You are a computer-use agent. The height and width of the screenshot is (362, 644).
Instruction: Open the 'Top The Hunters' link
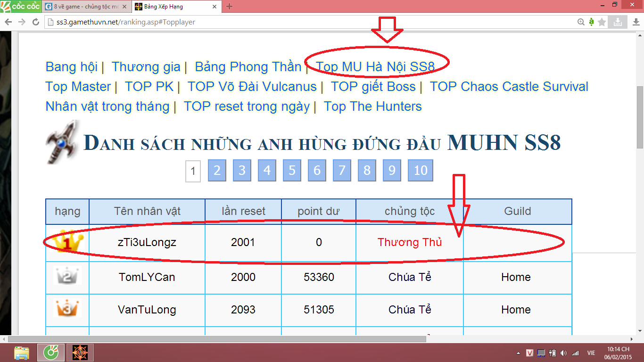[373, 107]
